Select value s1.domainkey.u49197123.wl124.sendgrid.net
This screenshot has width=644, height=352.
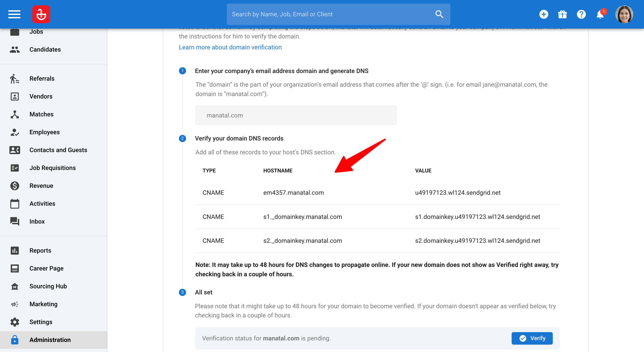coord(477,217)
